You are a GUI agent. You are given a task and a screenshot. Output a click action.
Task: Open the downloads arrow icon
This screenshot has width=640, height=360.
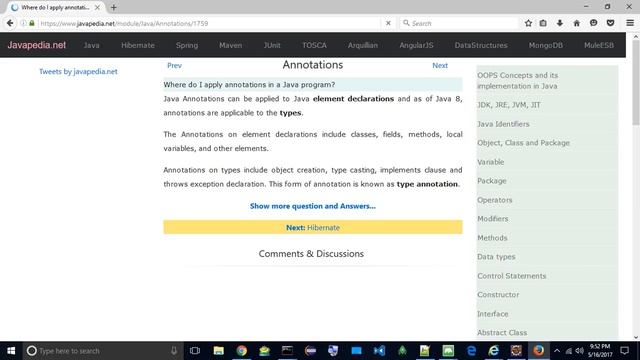[x=560, y=23]
